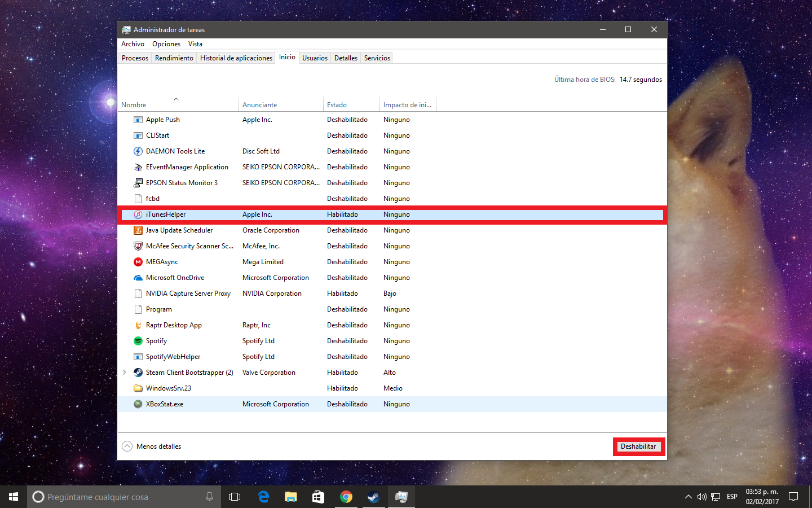
Task: Sort by the Anunciante column header
Action: point(281,104)
